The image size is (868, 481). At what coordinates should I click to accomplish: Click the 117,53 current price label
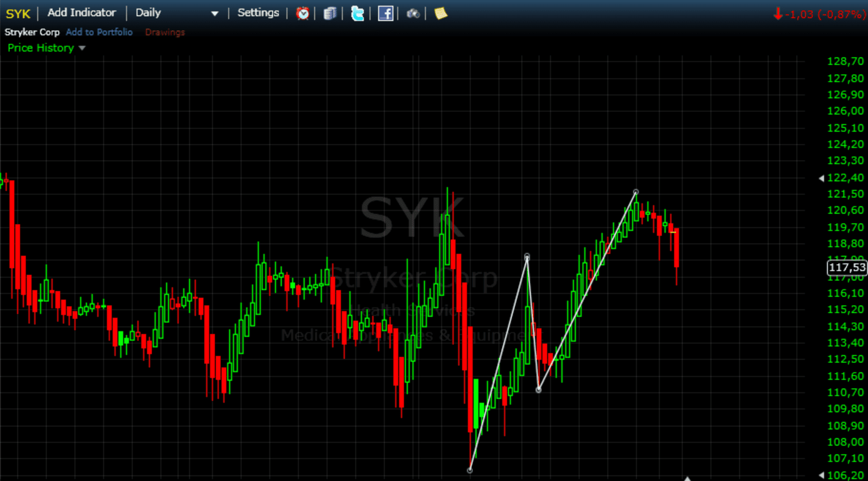847,267
